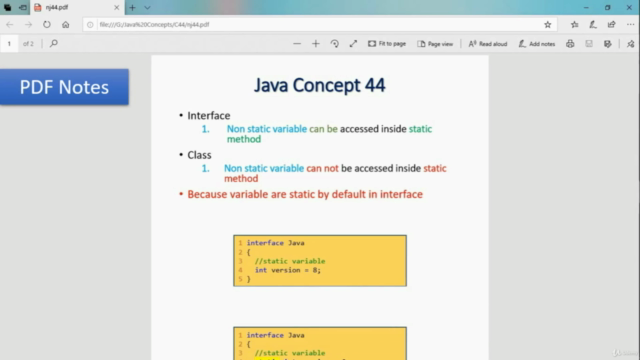Open the web notes pen tool

593,24
